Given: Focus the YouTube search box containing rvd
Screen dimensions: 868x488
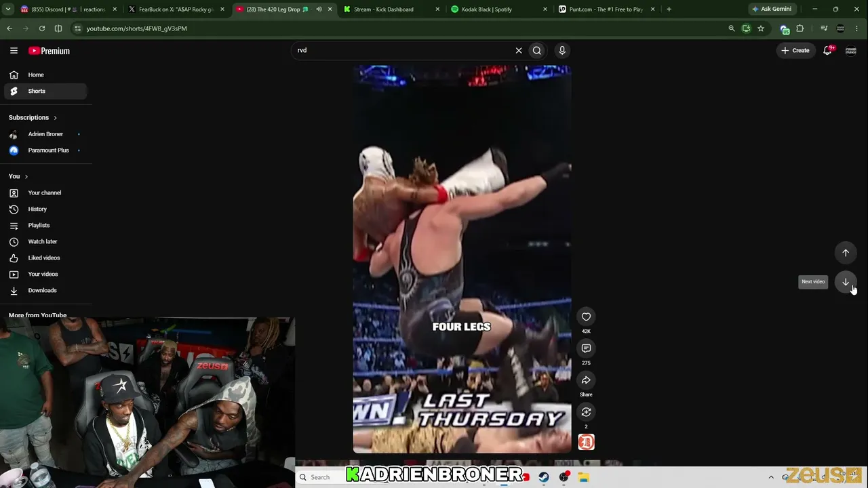Looking at the screenshot, I should tap(403, 50).
